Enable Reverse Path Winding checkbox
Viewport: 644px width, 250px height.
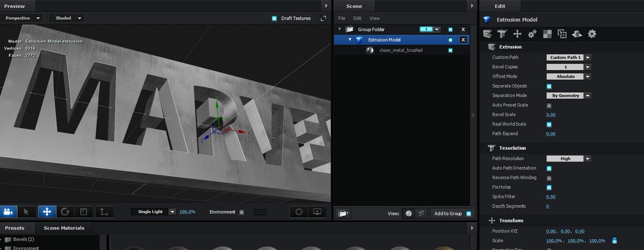coord(549,178)
